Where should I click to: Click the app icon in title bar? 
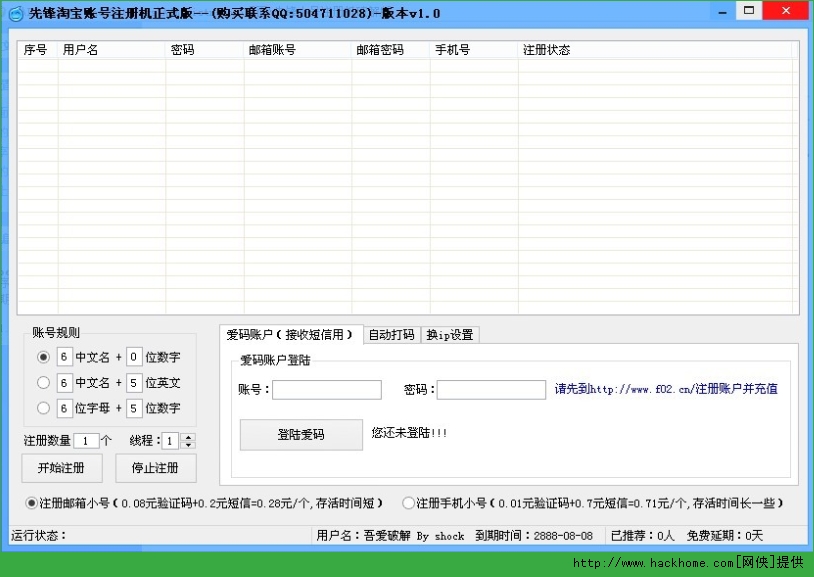16,14
